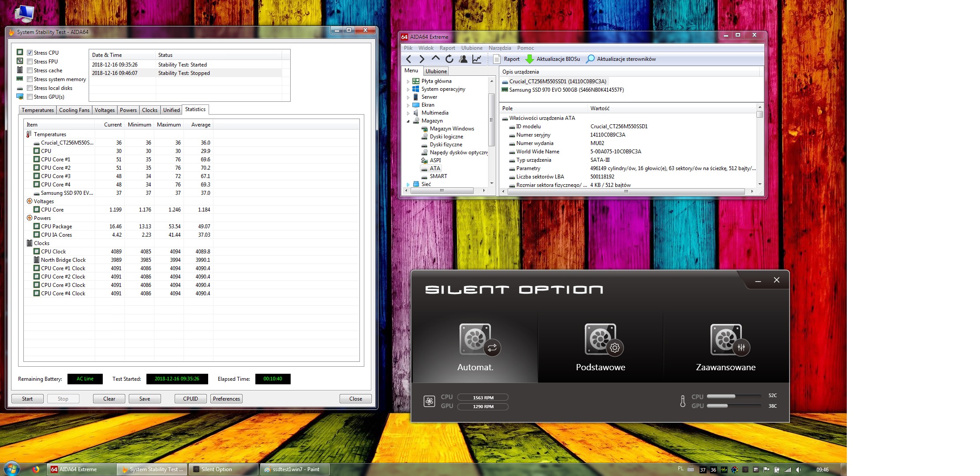Switch to the Unified tab
Viewport: 980px width, 476px height.
[x=172, y=110]
